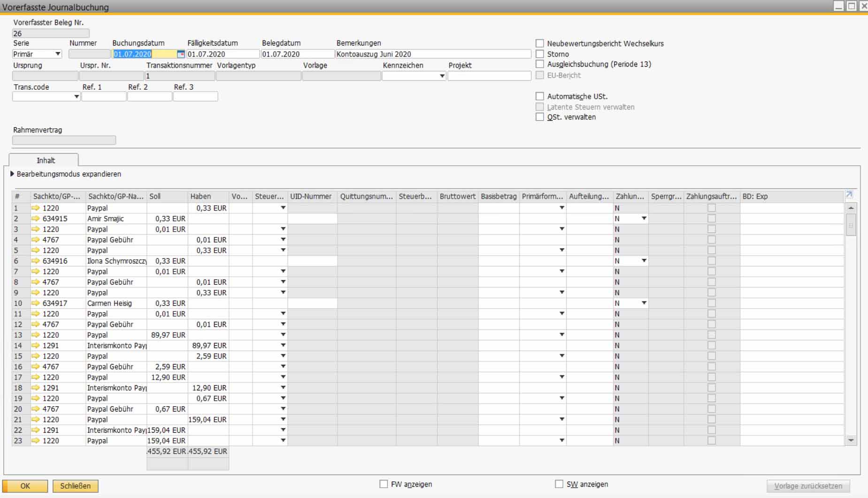Viewport: 868px width, 498px height.
Task: Tick Zahlungsauftrag checkbox in row 10
Action: 712,303
